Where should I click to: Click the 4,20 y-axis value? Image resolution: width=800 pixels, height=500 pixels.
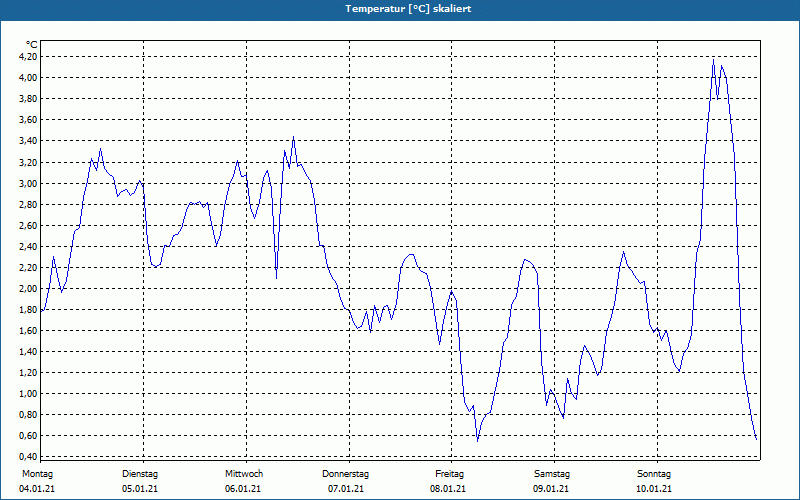coord(28,57)
